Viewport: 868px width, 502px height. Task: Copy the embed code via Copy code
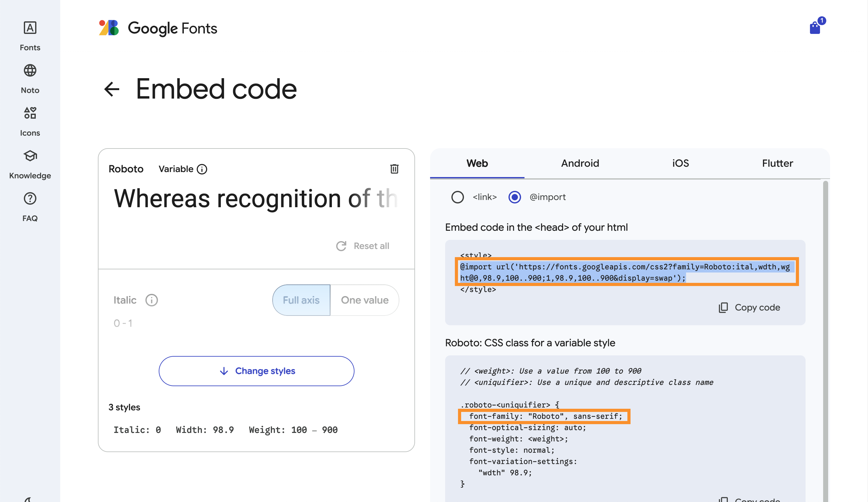(x=749, y=308)
